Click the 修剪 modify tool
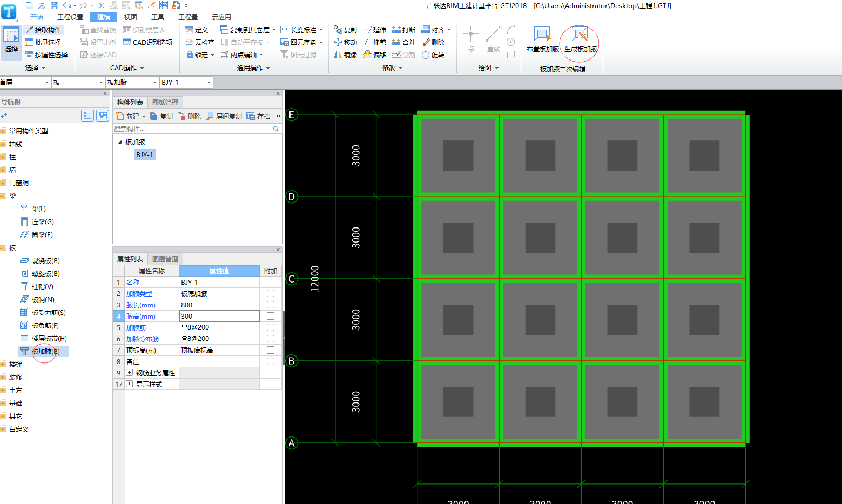 click(x=375, y=42)
